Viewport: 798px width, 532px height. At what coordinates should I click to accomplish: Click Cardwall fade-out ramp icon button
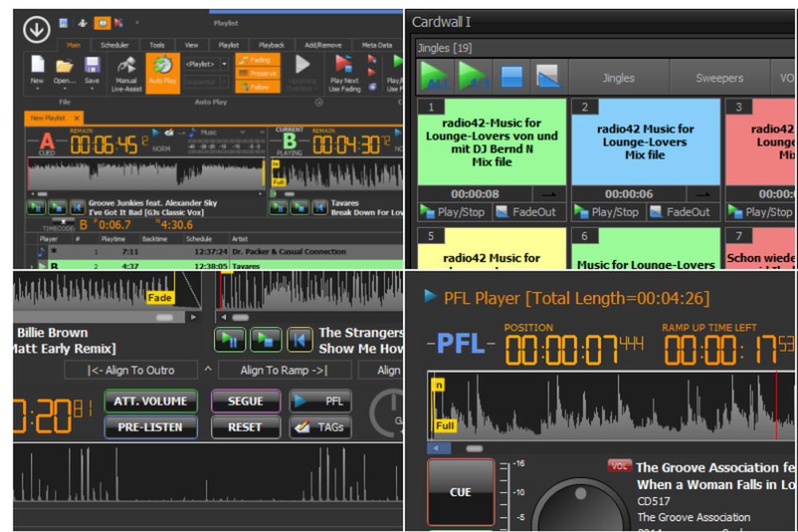pos(549,77)
